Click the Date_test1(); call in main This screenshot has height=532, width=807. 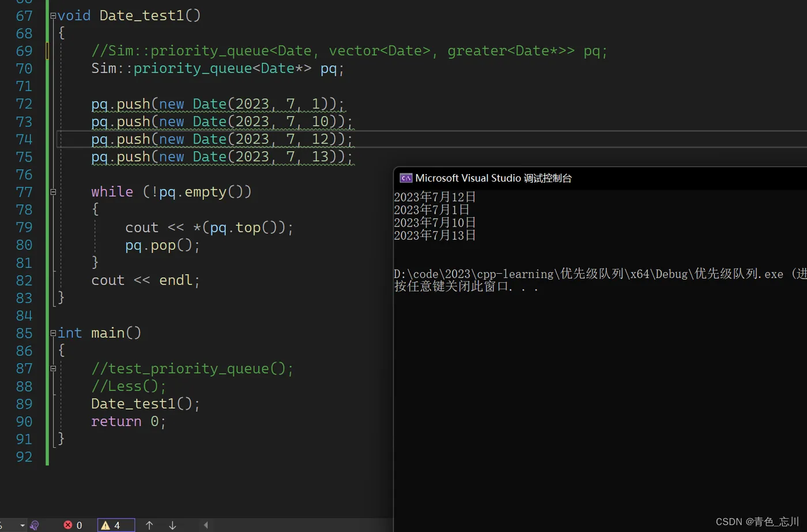click(x=146, y=403)
